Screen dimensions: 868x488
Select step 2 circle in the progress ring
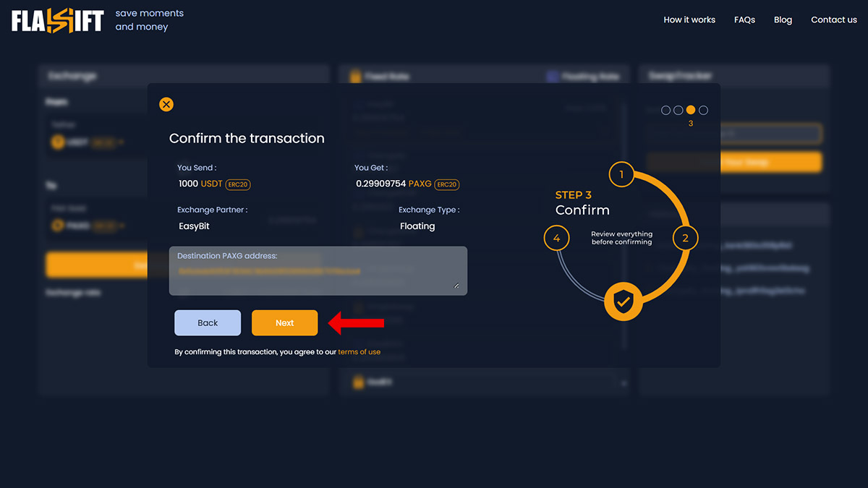point(686,238)
